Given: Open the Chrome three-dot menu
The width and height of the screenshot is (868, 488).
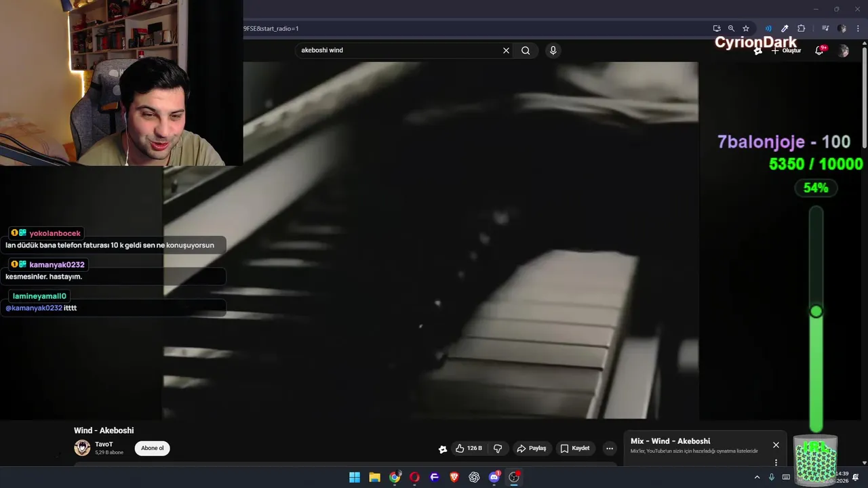Looking at the screenshot, I should [x=858, y=28].
